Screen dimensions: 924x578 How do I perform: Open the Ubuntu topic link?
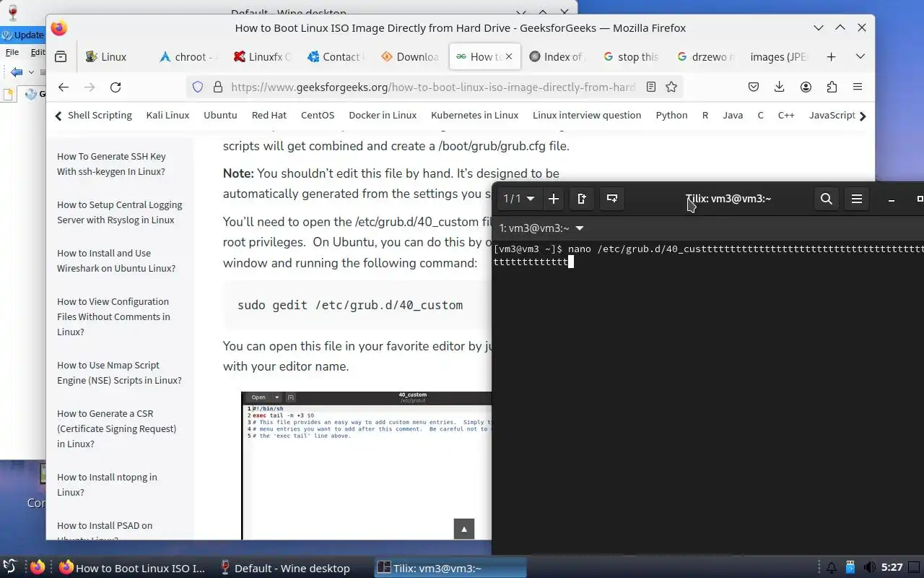(220, 115)
